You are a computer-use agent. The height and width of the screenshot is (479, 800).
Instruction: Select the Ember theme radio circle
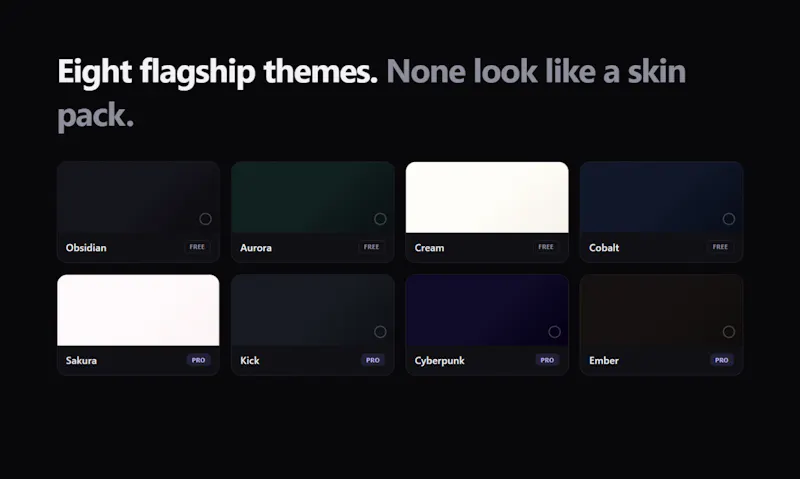pyautogui.click(x=729, y=332)
